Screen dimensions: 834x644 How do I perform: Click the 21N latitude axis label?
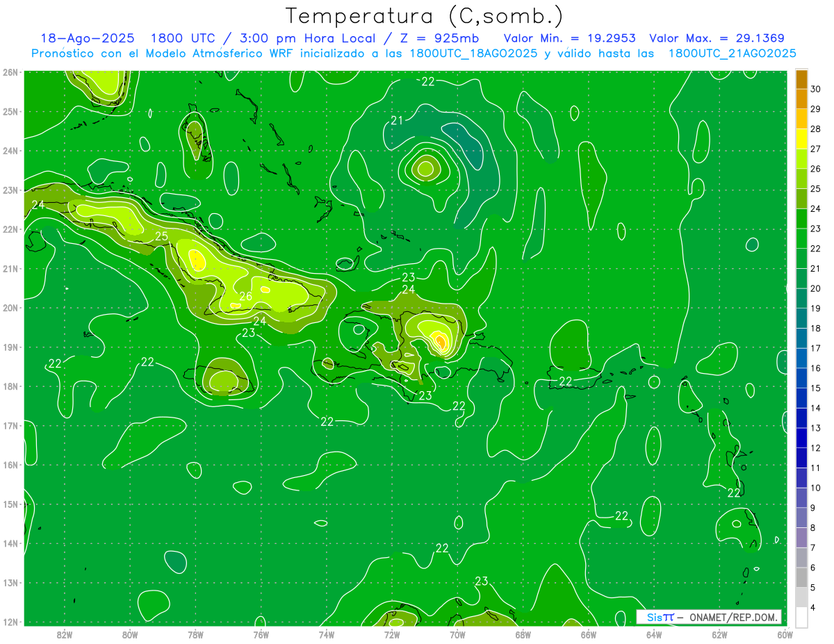click(10, 268)
